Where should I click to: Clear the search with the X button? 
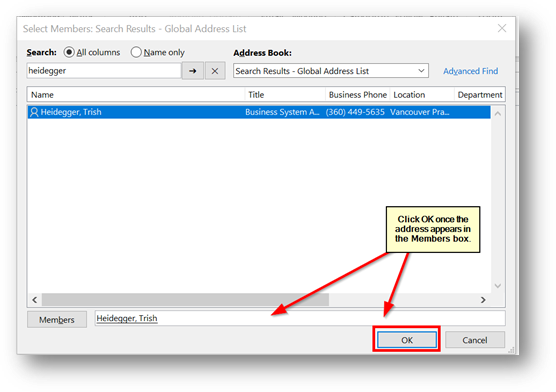click(215, 71)
